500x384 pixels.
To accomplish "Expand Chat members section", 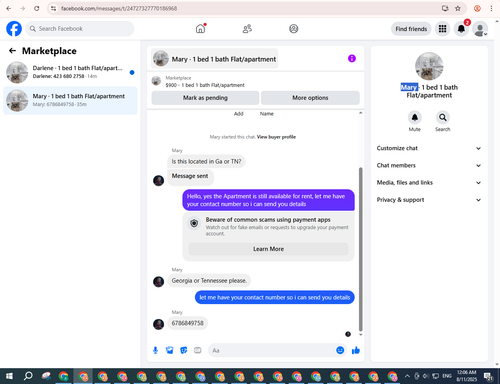I will 429,166.
